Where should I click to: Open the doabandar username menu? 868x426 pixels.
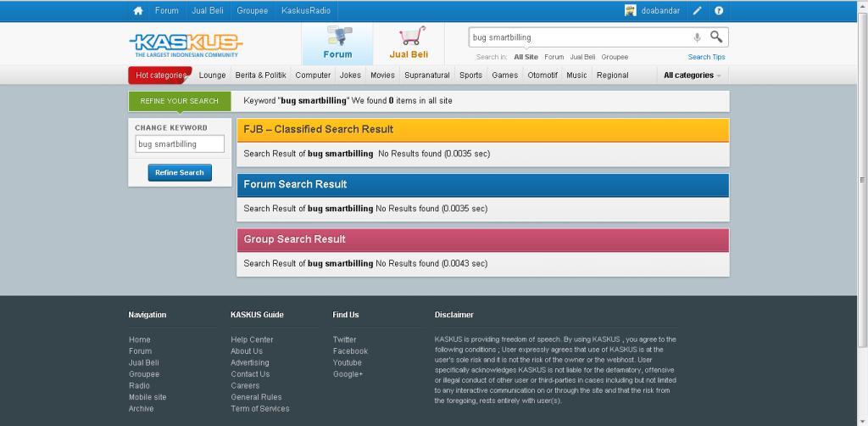coord(660,10)
